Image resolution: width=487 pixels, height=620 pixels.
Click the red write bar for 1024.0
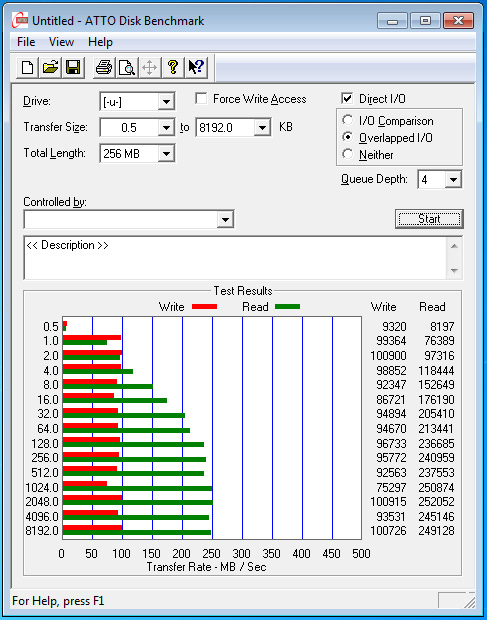coord(85,483)
